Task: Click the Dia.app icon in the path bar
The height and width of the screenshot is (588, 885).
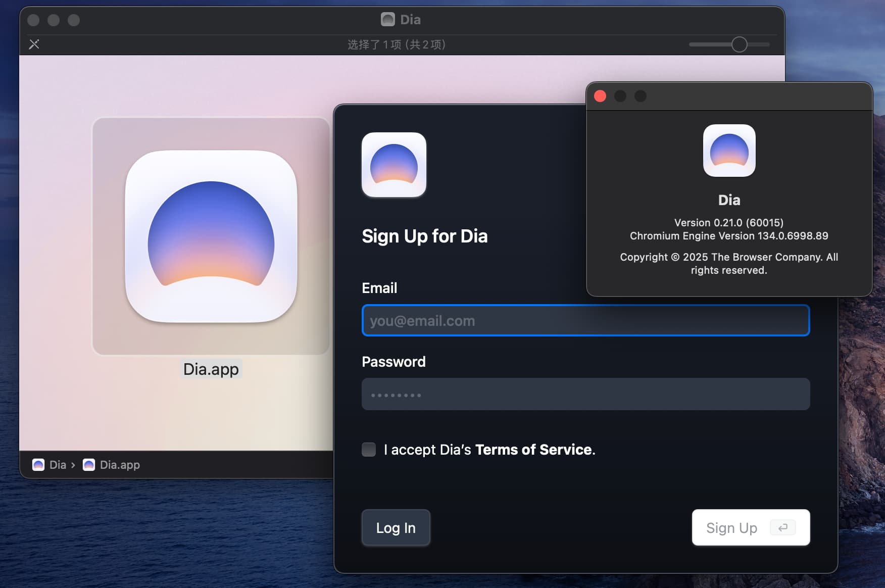Action: pyautogui.click(x=89, y=465)
